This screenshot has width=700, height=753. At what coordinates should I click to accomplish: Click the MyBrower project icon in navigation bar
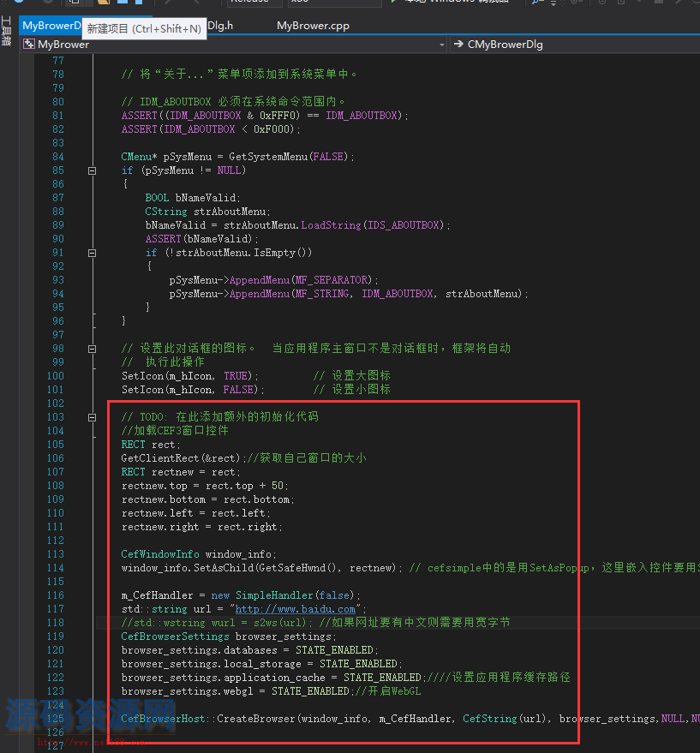coord(29,45)
